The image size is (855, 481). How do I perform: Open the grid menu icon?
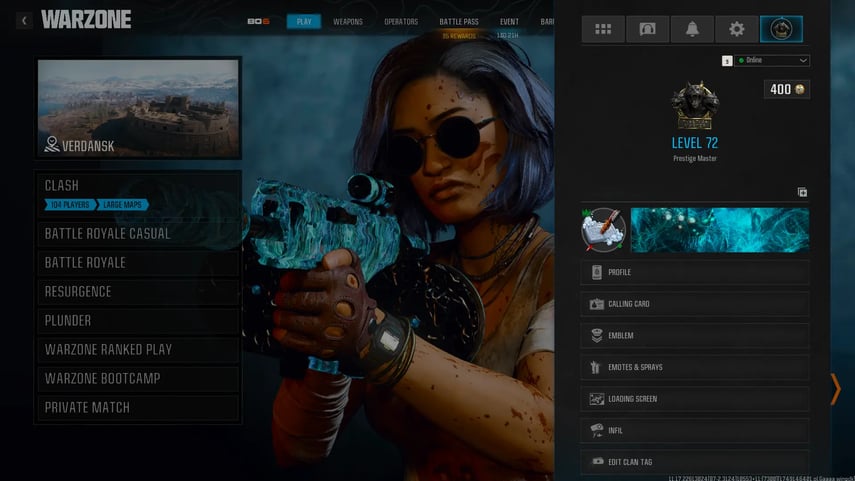point(603,29)
